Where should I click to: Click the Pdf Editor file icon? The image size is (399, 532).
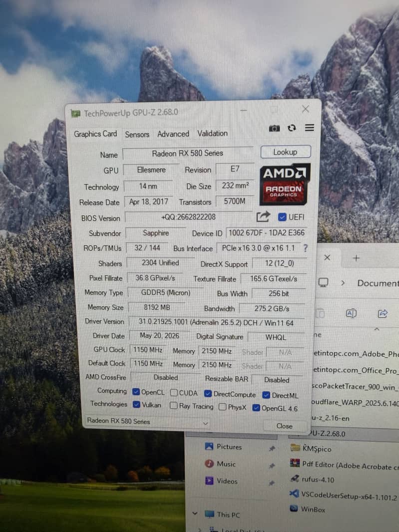coord(295,463)
